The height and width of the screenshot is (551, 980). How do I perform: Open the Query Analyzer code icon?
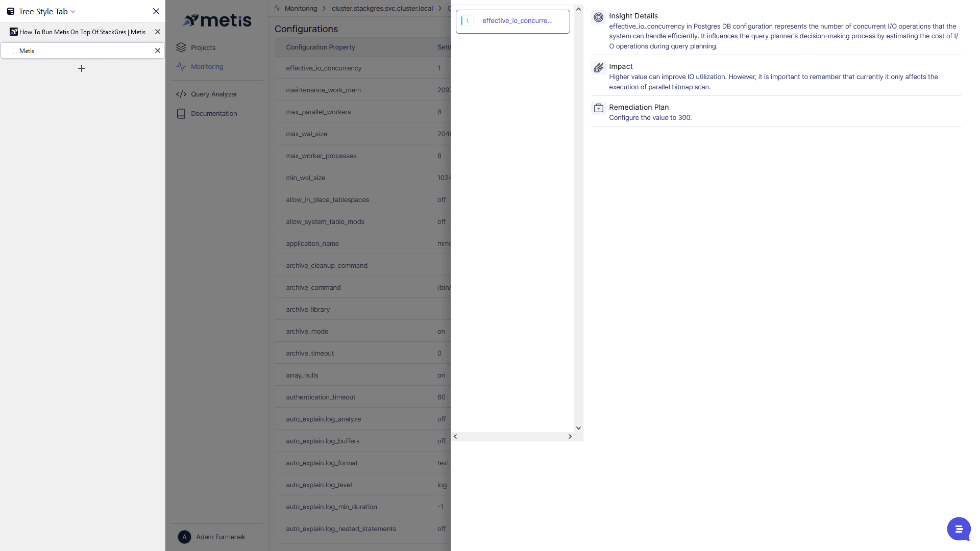181,94
